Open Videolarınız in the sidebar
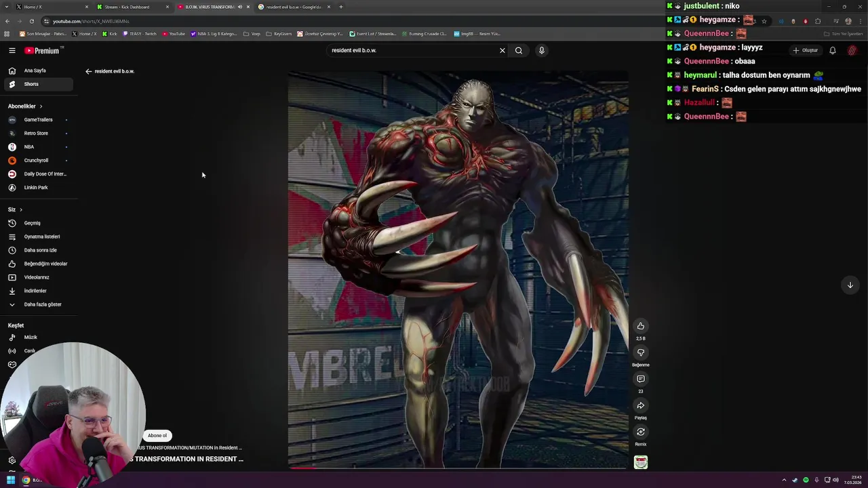 point(37,277)
